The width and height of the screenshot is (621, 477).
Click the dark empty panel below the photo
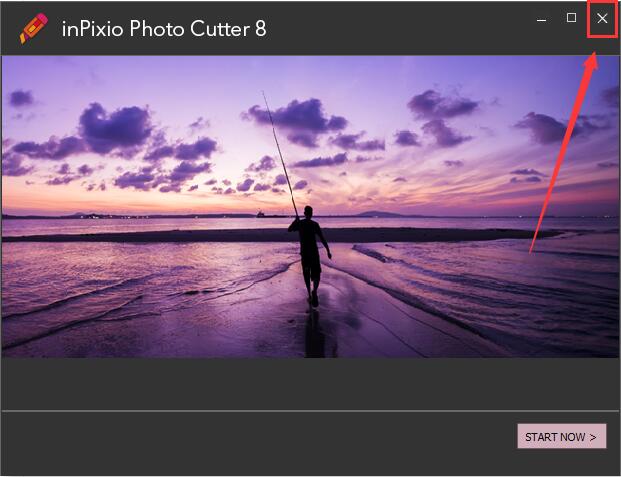point(310,384)
